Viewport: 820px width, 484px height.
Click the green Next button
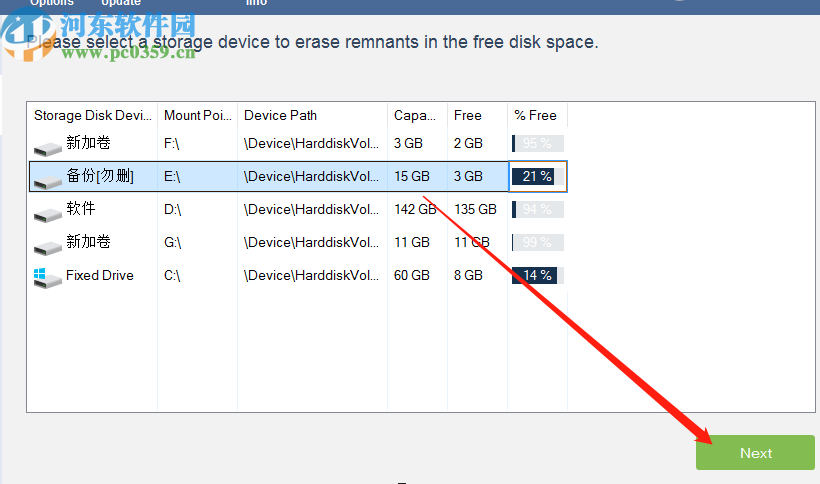(755, 453)
